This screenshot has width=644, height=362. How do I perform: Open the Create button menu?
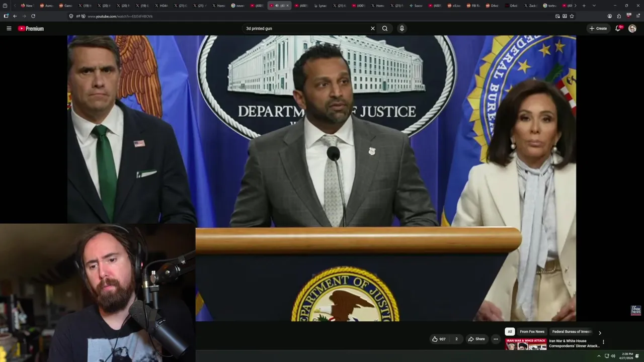click(598, 29)
